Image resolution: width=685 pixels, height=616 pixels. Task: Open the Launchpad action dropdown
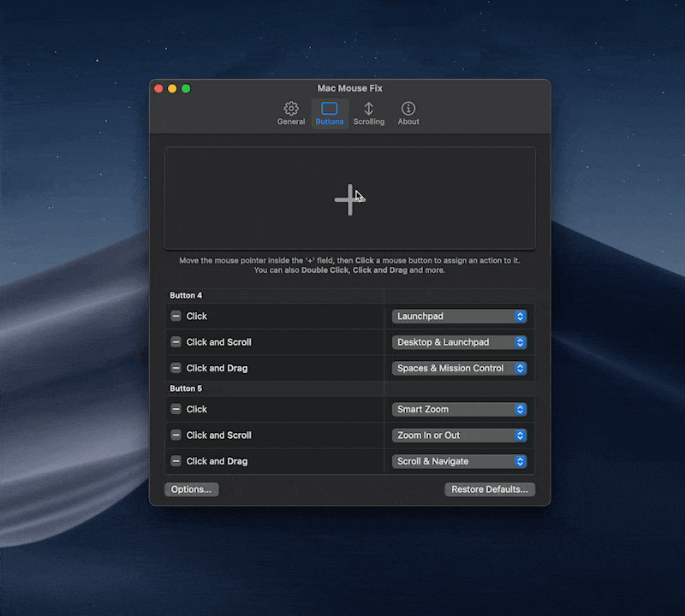pos(460,316)
